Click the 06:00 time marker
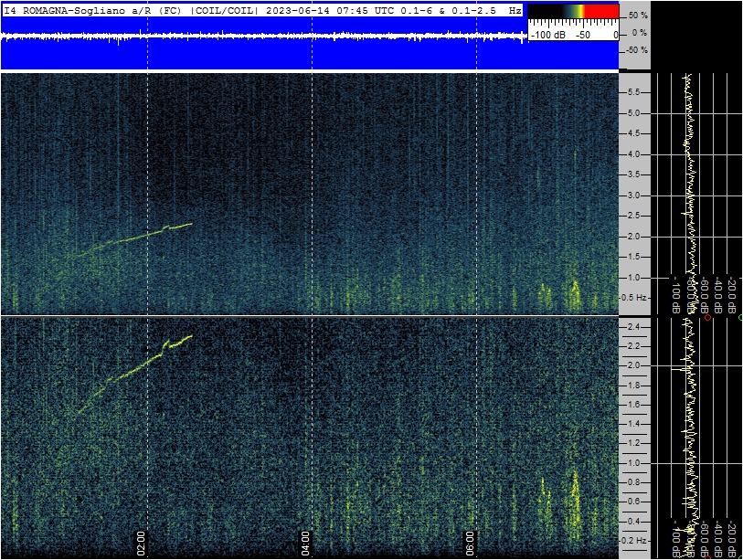This screenshot has height=560, width=743. [x=469, y=544]
